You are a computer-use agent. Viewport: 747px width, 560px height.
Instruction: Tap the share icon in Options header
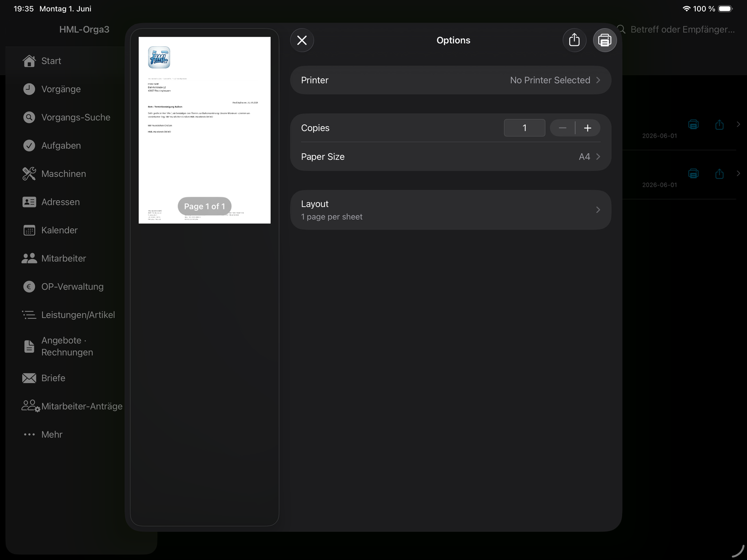point(574,41)
